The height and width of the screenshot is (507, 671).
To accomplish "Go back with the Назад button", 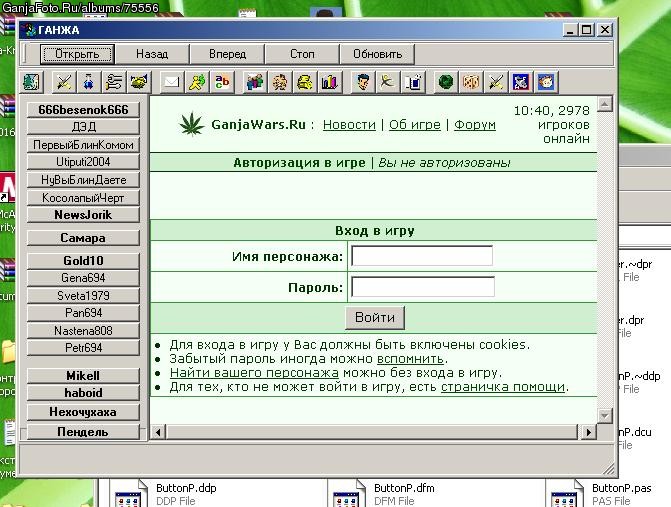I will 152,54.
